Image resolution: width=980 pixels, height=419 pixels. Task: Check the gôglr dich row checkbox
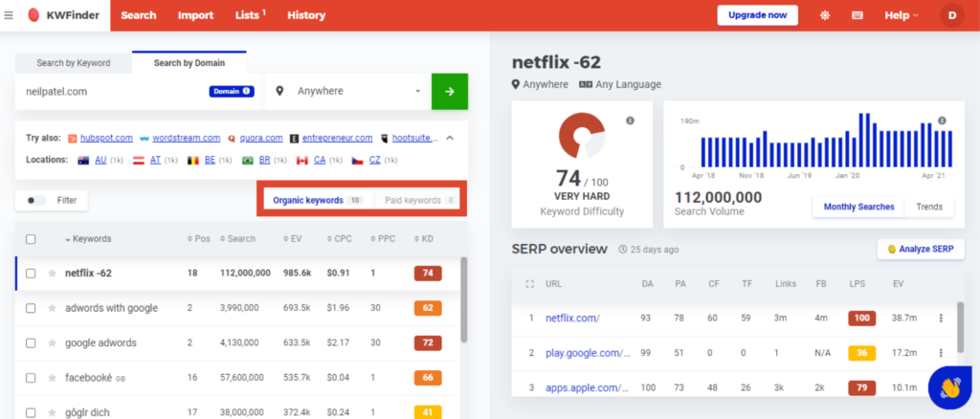point(31,412)
